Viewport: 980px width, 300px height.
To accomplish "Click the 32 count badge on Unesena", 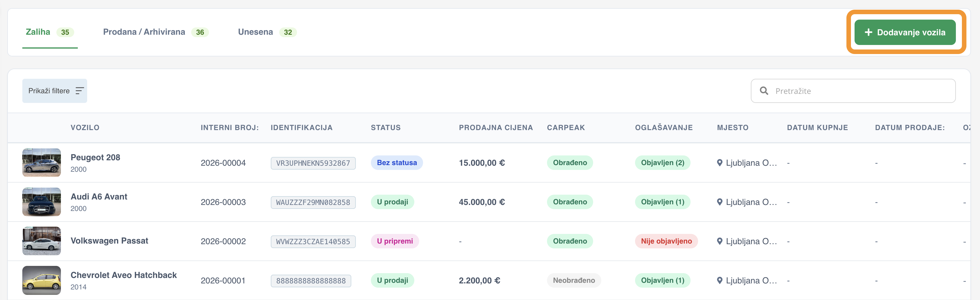I will tap(288, 32).
